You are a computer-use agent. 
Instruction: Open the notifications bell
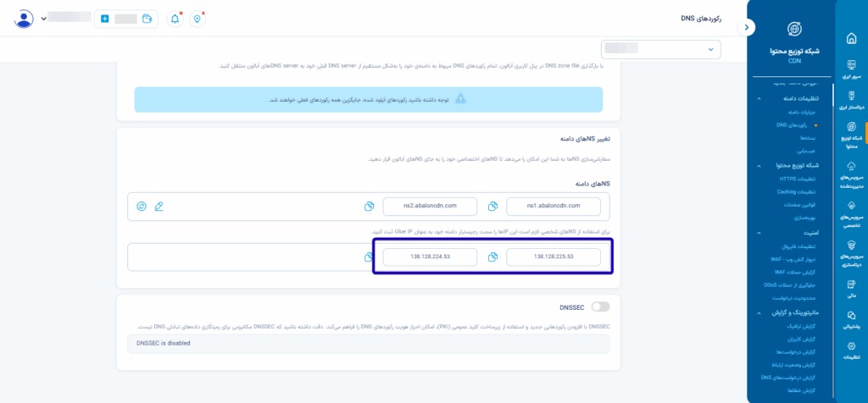[x=175, y=19]
